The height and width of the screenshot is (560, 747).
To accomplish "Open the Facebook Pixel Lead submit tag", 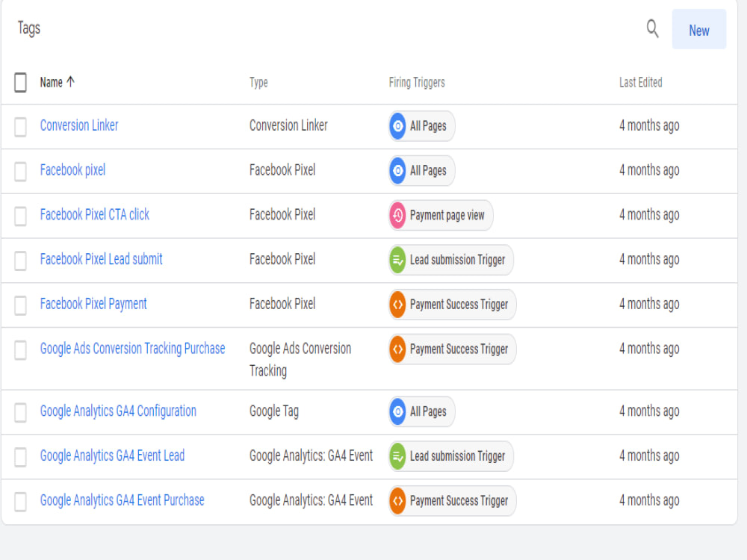I will [101, 259].
